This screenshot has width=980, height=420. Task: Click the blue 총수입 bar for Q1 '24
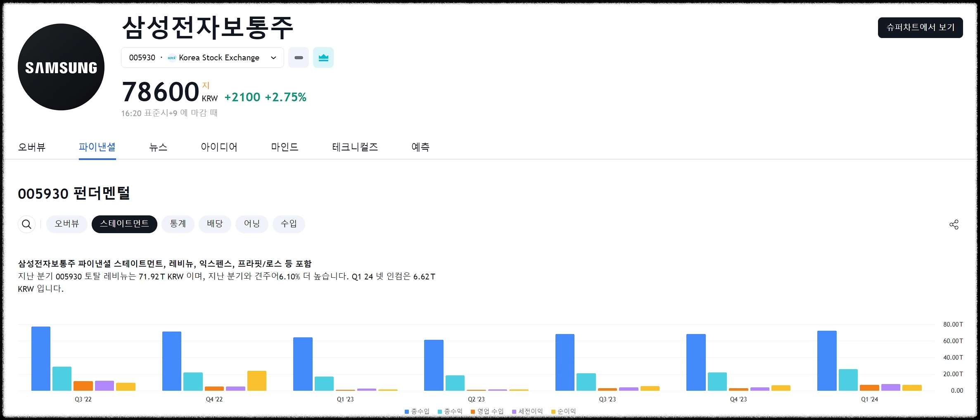[x=827, y=361]
